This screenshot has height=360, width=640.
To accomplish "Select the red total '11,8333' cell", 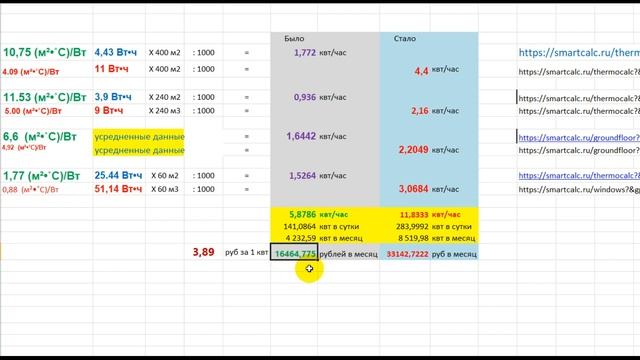I will (x=414, y=214).
